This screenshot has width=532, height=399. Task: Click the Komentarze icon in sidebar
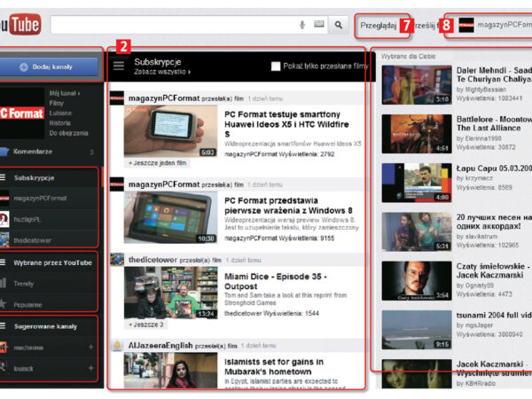coord(7,152)
